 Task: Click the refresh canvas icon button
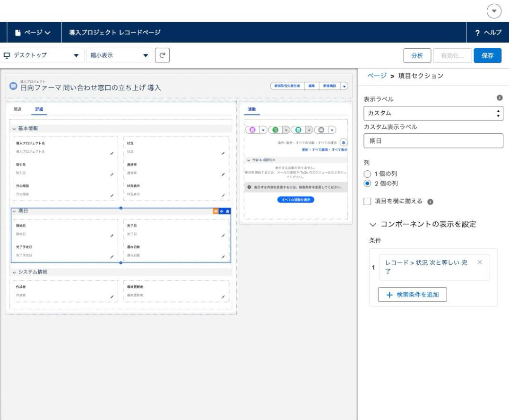pos(162,55)
